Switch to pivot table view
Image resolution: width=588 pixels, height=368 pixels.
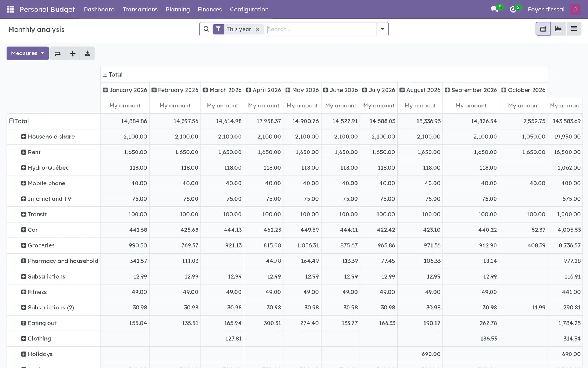point(543,29)
